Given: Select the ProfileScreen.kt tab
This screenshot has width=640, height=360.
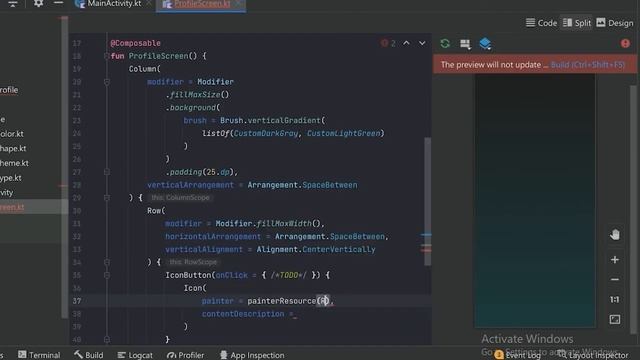Looking at the screenshot, I should click(x=202, y=4).
